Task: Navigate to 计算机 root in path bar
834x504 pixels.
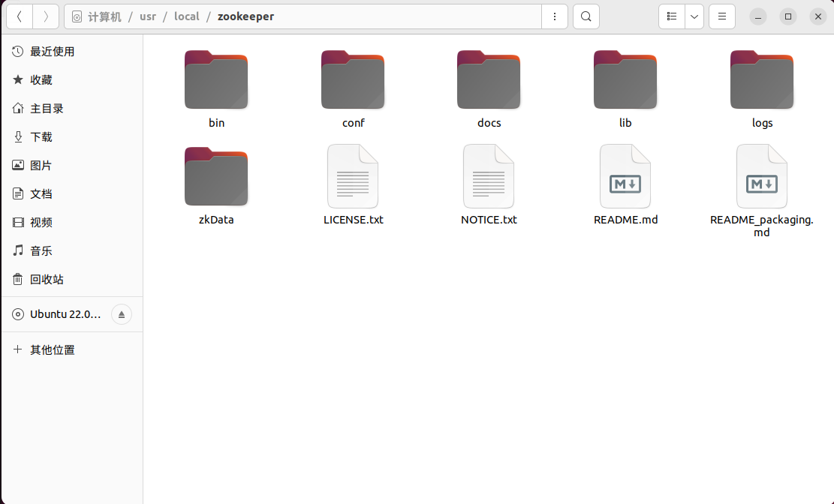Action: [97, 16]
